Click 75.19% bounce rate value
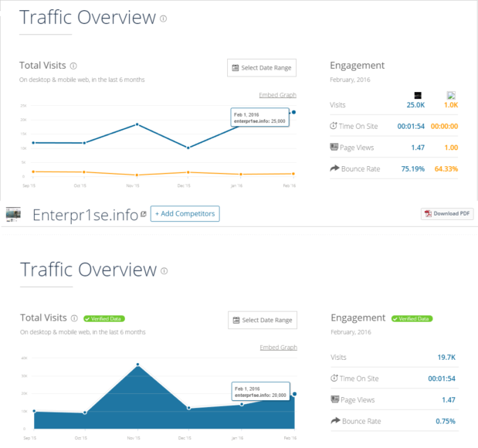Screen dimensions: 478x448 pos(413,169)
